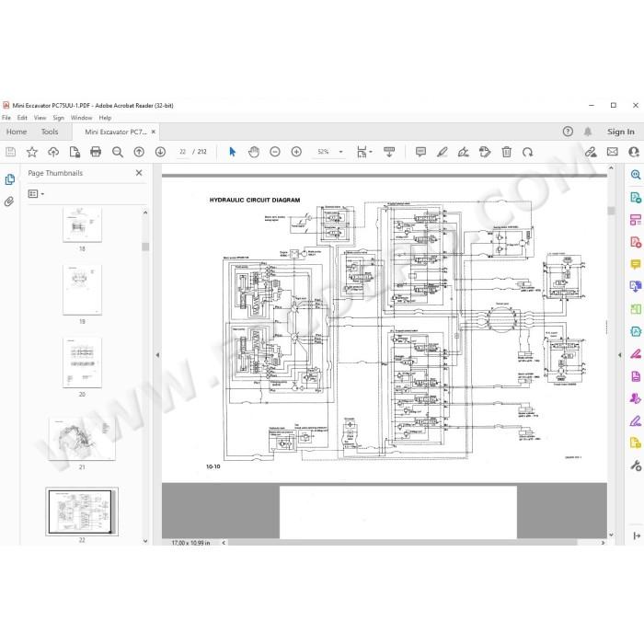The width and height of the screenshot is (644, 644).
Task: Add bookmark with the star icon
Action: point(31,152)
